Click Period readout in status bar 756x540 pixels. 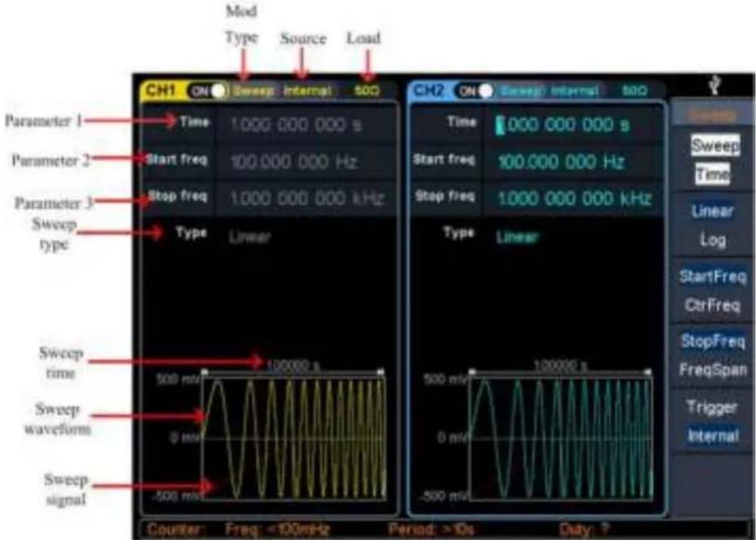tap(431, 529)
